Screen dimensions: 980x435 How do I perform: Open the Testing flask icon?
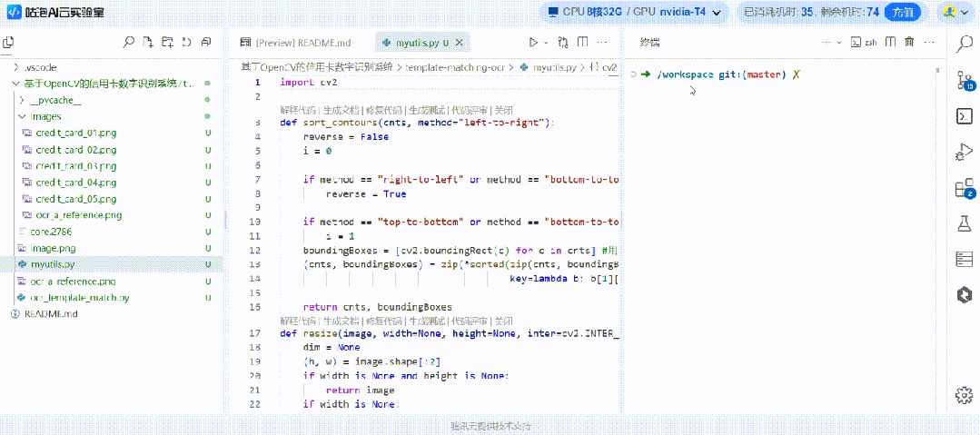[964, 223]
